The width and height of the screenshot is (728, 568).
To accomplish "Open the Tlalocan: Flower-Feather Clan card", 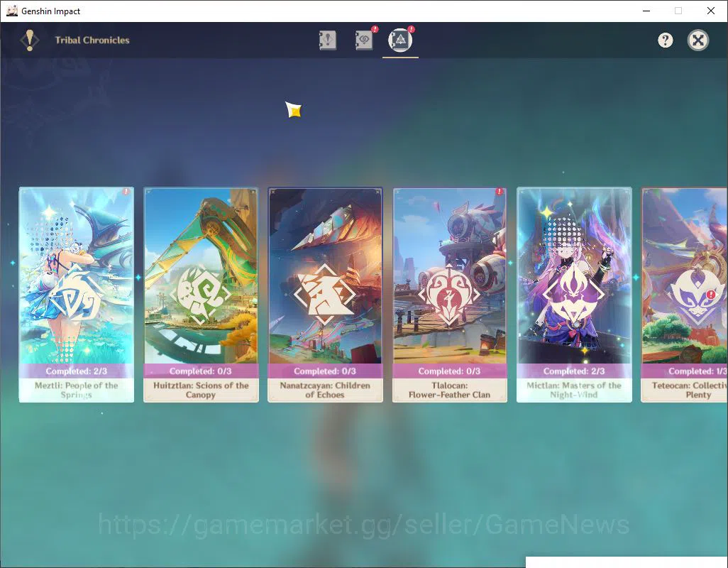I will coord(449,295).
